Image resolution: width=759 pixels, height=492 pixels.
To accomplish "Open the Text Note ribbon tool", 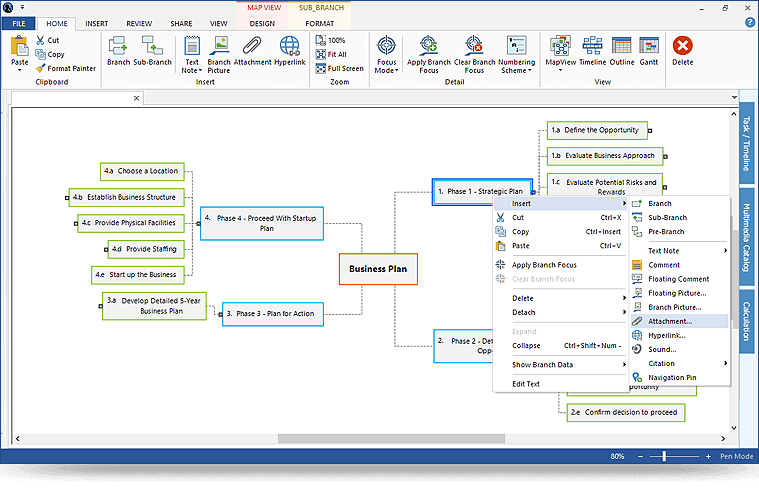I will (x=192, y=55).
